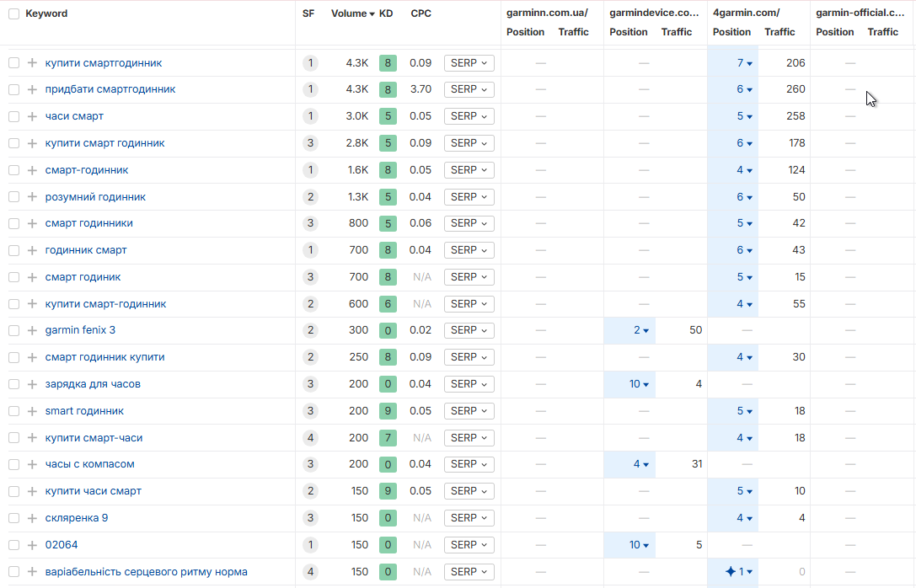Open SERP dropdown for придбати смартгодинник
The width and height of the screenshot is (916, 588).
469,89
